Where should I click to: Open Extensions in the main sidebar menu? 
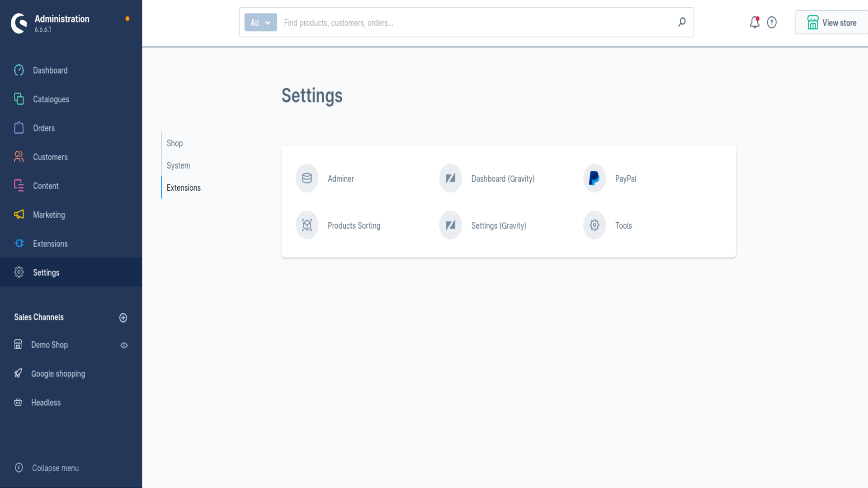click(50, 244)
